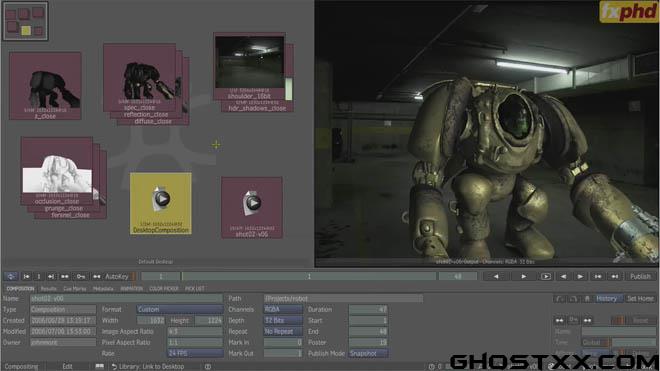Click the Set Home button
Image resolution: width=660 pixels, height=371 pixels.
click(x=640, y=299)
